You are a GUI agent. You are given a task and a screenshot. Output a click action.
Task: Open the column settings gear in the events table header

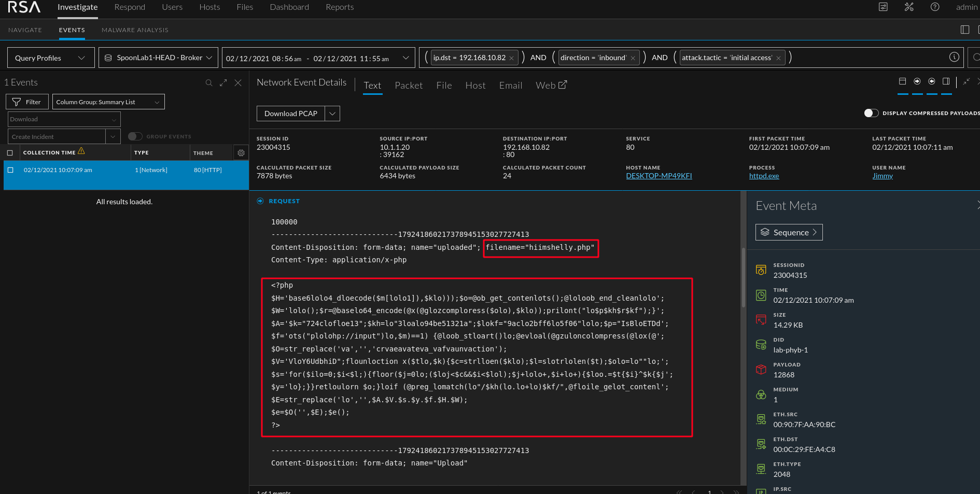(241, 152)
